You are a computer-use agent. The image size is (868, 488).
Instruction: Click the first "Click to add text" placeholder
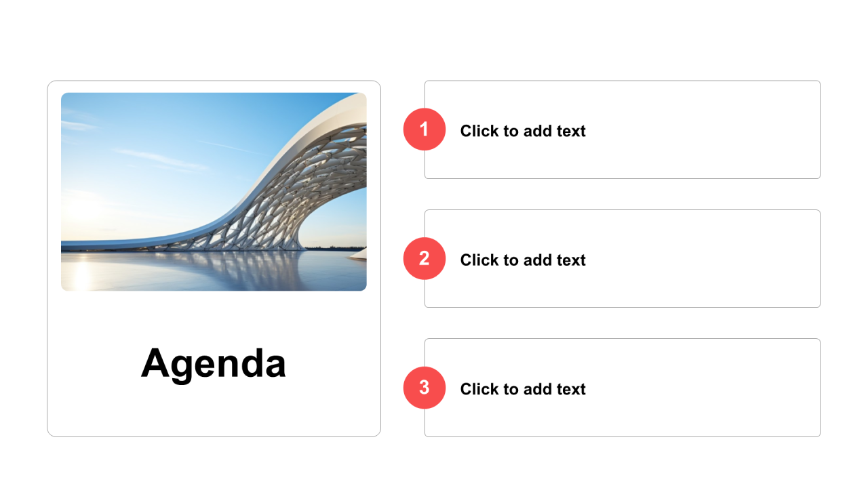click(x=523, y=131)
